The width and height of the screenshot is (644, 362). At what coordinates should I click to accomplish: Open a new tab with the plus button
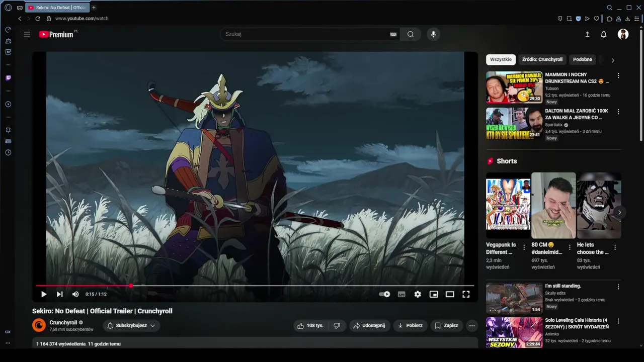94,8
